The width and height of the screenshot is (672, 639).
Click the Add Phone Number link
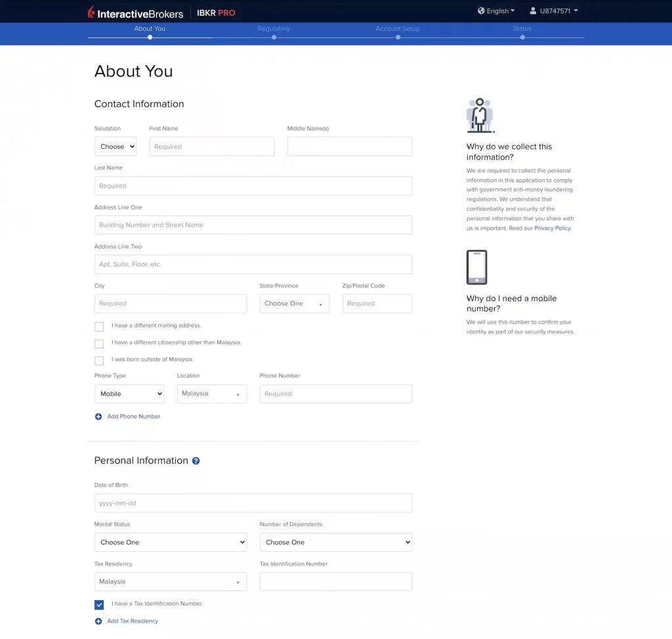click(x=133, y=417)
